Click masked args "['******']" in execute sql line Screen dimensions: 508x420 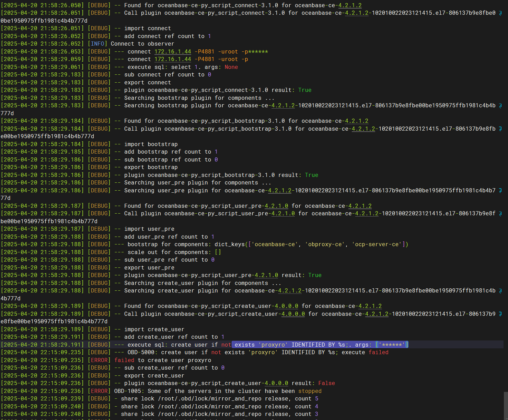392,345
